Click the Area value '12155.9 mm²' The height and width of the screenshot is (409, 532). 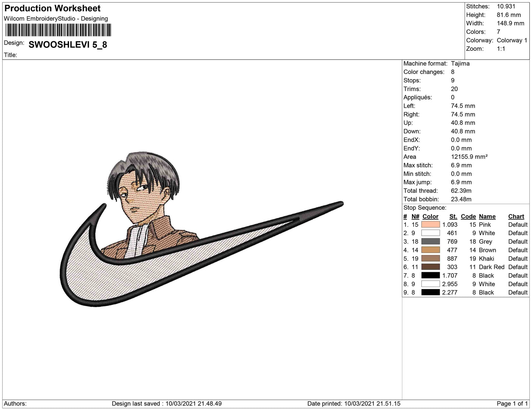[469, 157]
